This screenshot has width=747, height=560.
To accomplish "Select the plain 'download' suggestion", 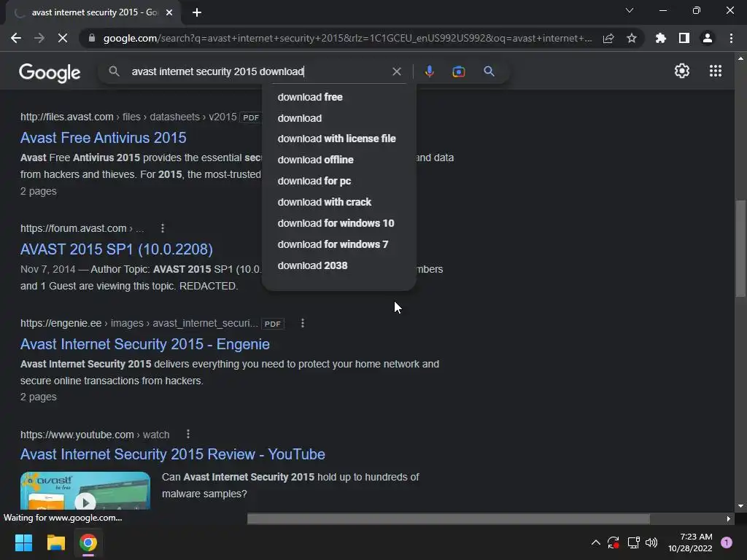I will point(338,118).
